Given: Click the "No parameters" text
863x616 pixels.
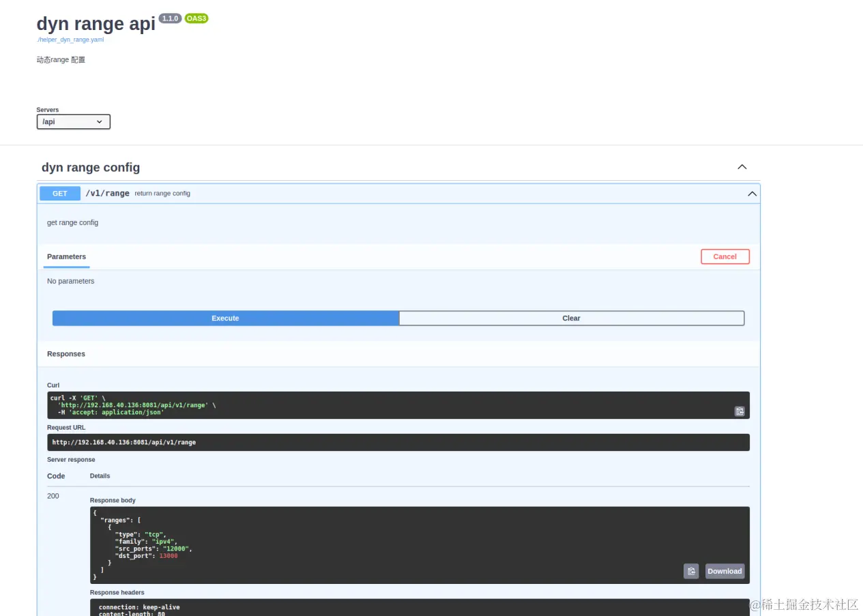Looking at the screenshot, I should click(x=71, y=281).
